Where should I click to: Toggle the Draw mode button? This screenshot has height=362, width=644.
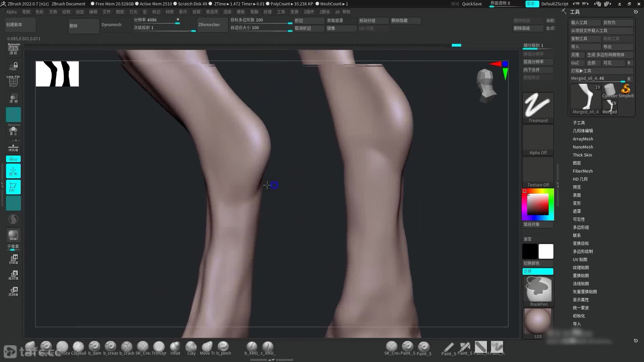(x=13, y=171)
